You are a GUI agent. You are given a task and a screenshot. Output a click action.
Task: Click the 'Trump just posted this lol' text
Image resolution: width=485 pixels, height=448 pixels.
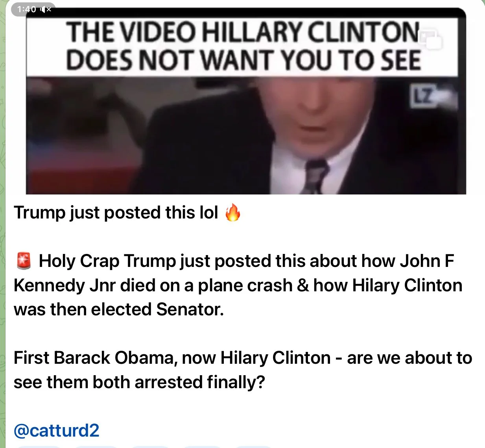click(x=116, y=213)
